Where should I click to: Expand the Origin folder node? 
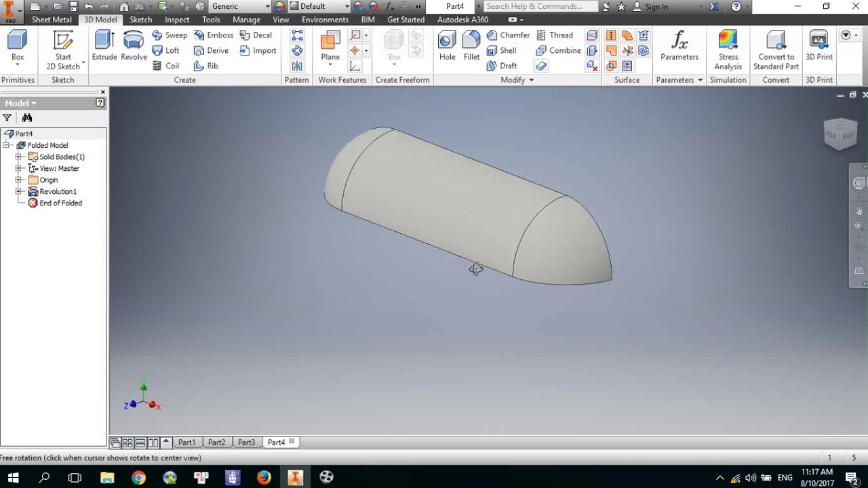pyautogui.click(x=19, y=180)
